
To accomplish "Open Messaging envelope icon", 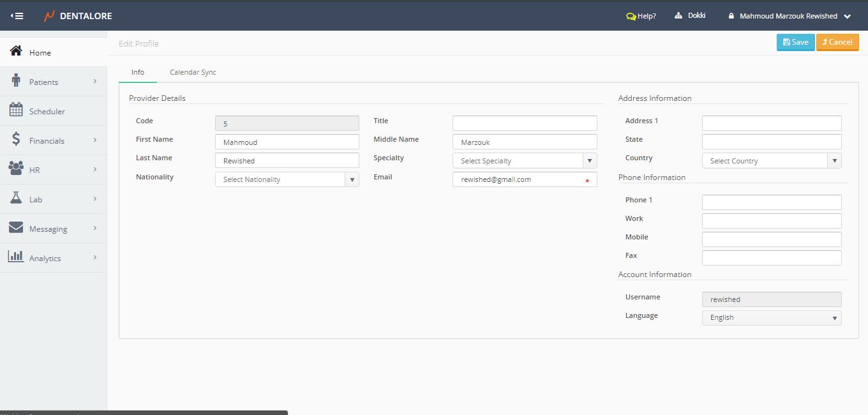I will coord(16,228).
